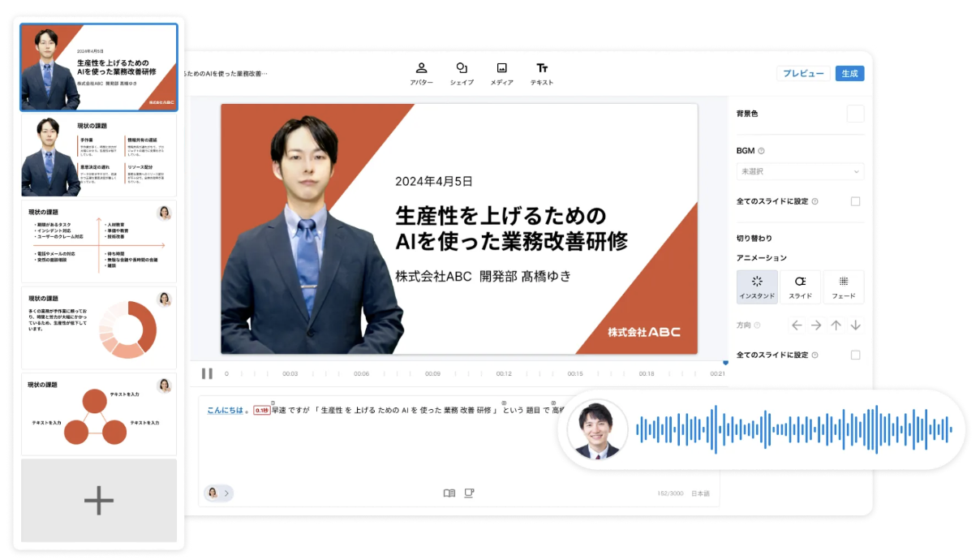980x560 pixels.
Task: Select the インスタント transition animation
Action: [756, 286]
